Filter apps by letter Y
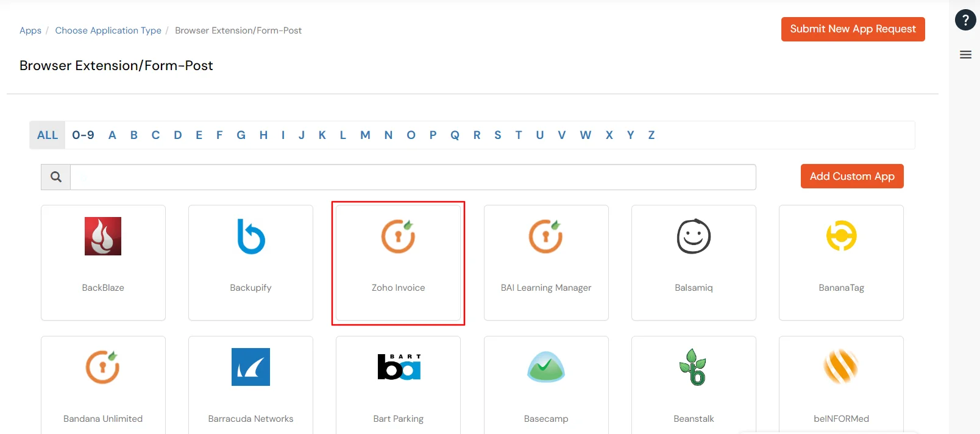 point(630,135)
